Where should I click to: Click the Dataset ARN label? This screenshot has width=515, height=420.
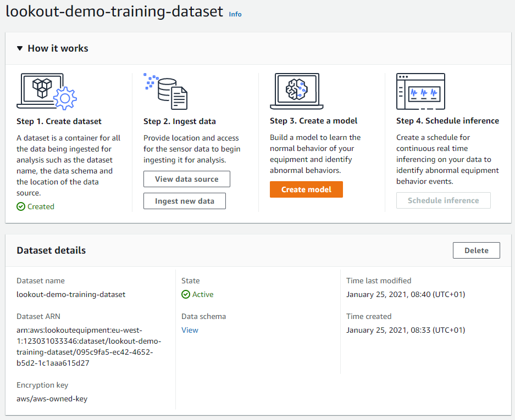pos(38,316)
